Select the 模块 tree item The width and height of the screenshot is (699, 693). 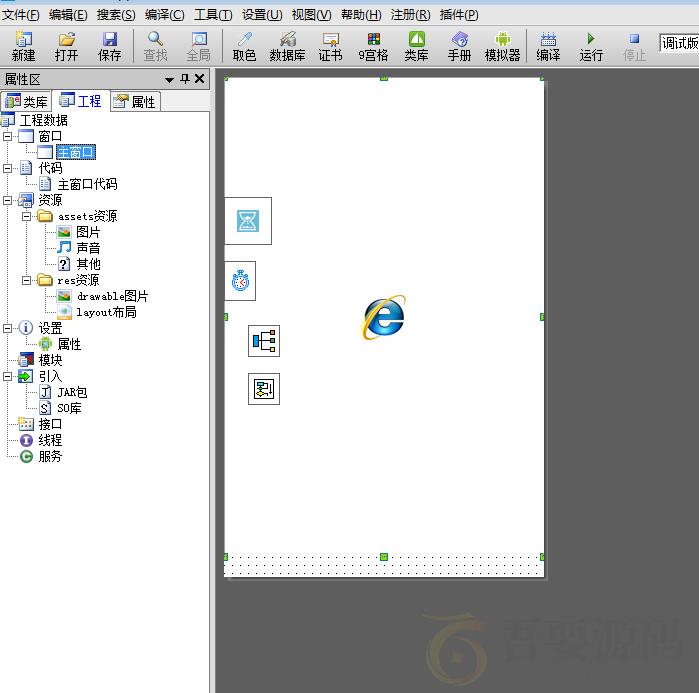pyautogui.click(x=50, y=360)
